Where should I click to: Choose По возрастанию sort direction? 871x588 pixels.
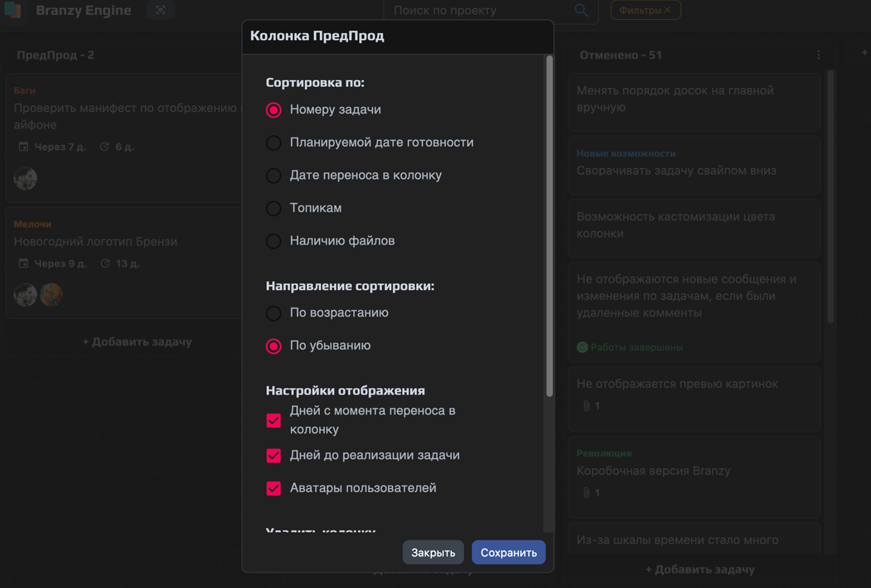click(274, 313)
